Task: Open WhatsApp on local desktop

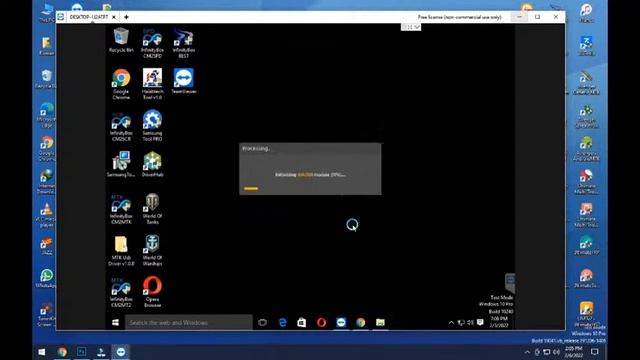Action: [46, 278]
